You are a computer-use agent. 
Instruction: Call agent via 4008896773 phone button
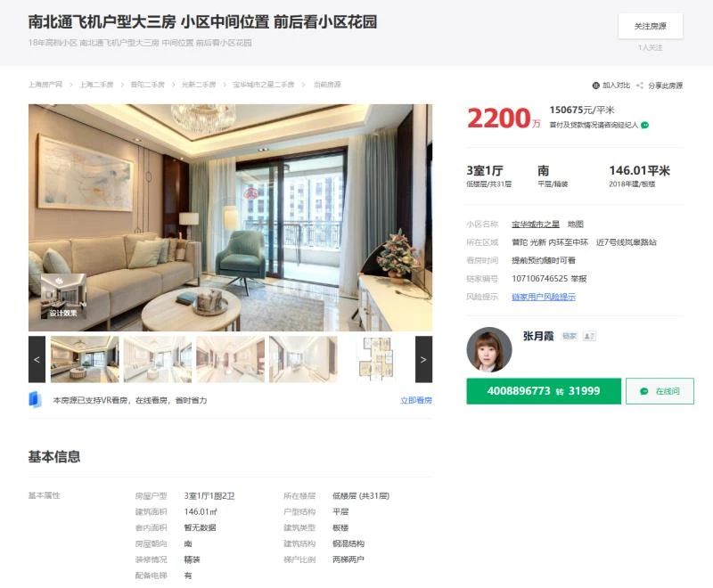544,391
